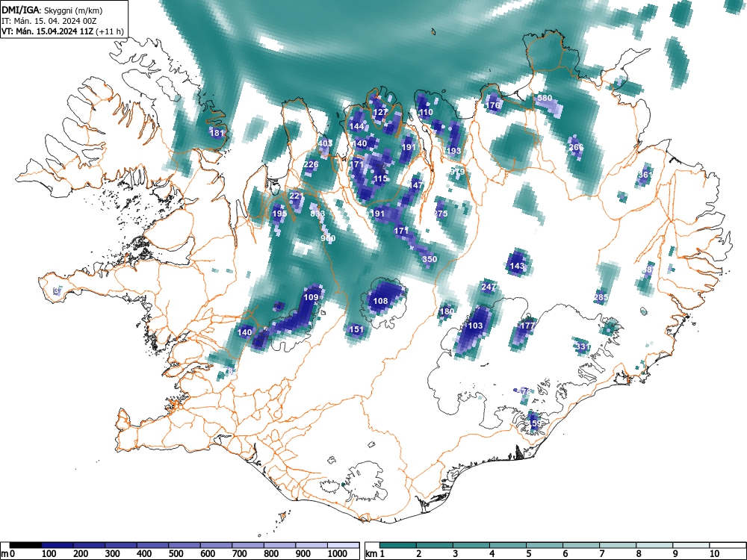The height and width of the screenshot is (560, 747).
Task: Pick the dark teal 1–2 km legend swatch
Action: click(x=398, y=545)
